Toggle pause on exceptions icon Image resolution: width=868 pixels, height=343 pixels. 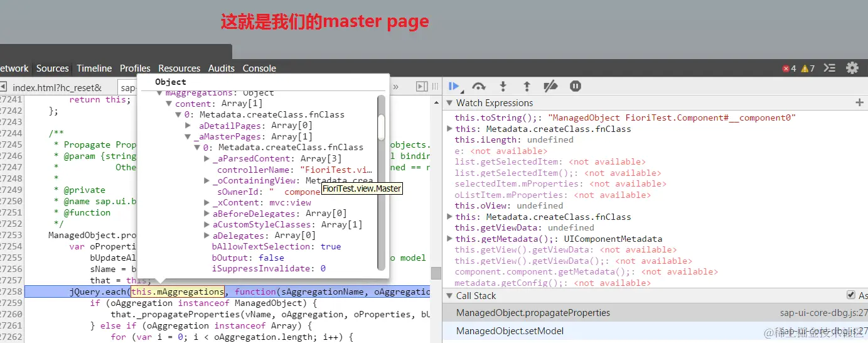[575, 87]
